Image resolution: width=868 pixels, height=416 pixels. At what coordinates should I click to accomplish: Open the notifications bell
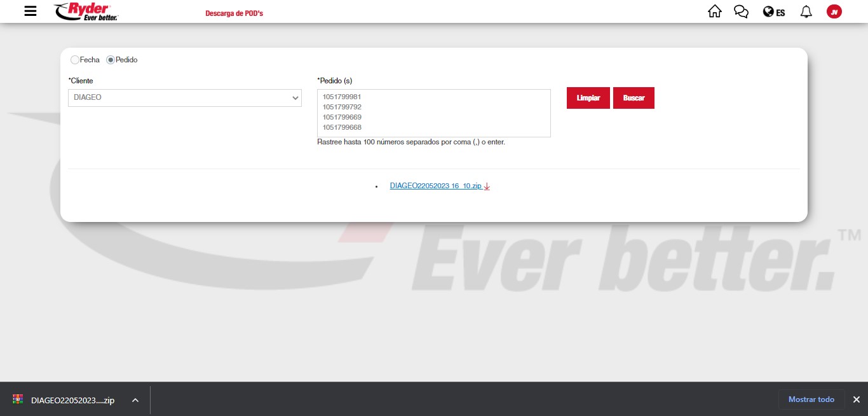coord(806,11)
